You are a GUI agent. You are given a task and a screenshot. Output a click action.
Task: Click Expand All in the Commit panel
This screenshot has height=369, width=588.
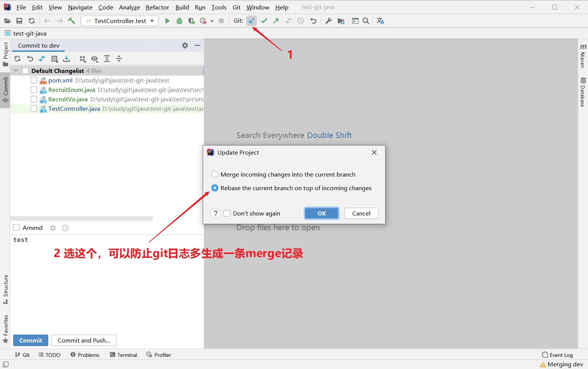coord(107,59)
